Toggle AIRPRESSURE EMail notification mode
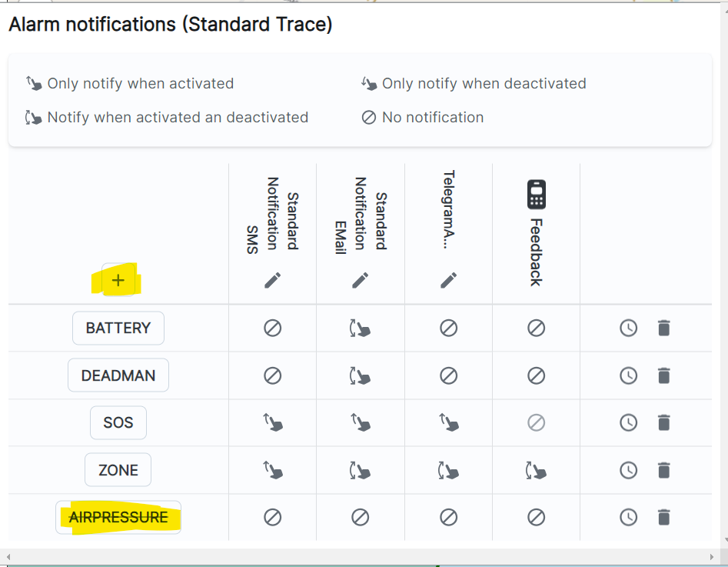728x567 pixels. (x=361, y=517)
